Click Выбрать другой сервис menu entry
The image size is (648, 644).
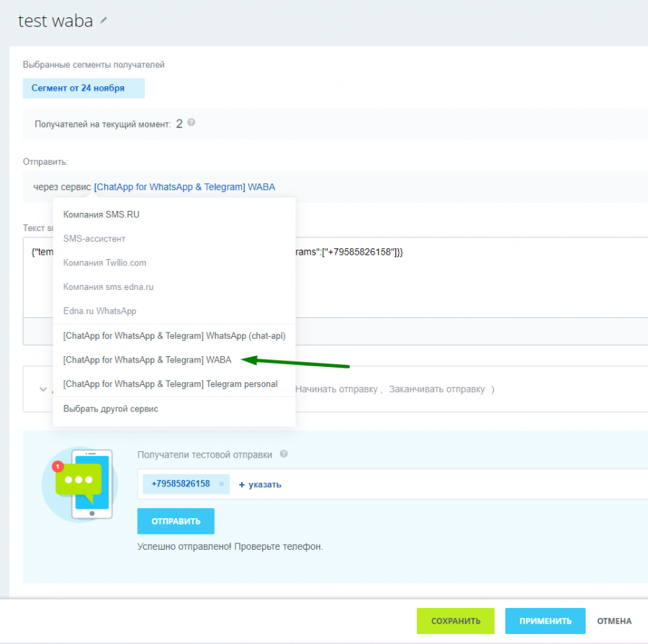(x=110, y=409)
